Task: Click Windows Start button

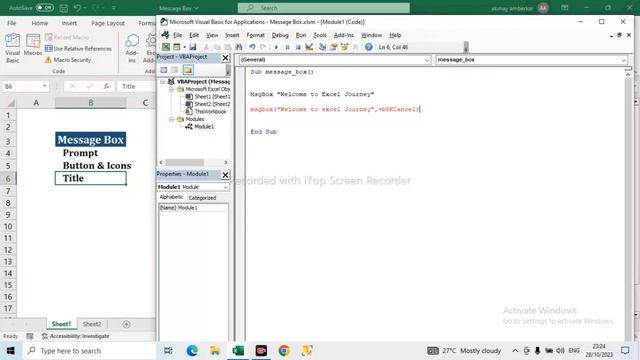Action: pyautogui.click(x=11, y=351)
